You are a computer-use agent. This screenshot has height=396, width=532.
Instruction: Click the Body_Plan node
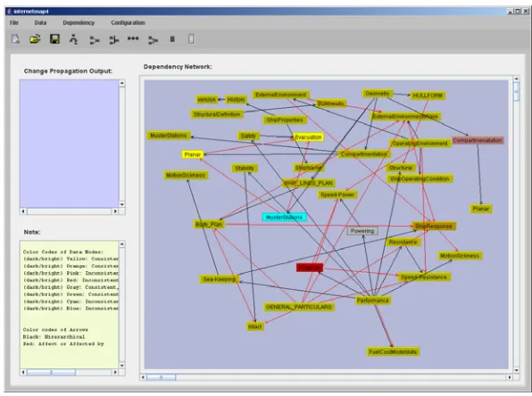tap(209, 225)
